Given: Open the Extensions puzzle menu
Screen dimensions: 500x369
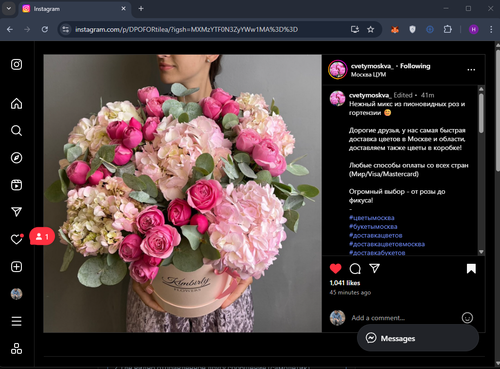Looking at the screenshot, I should coord(448,30).
